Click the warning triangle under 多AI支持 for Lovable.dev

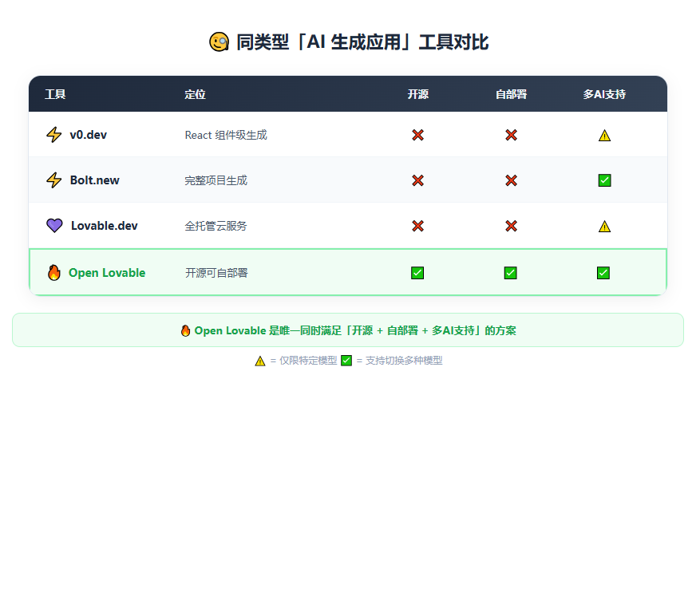tap(604, 227)
